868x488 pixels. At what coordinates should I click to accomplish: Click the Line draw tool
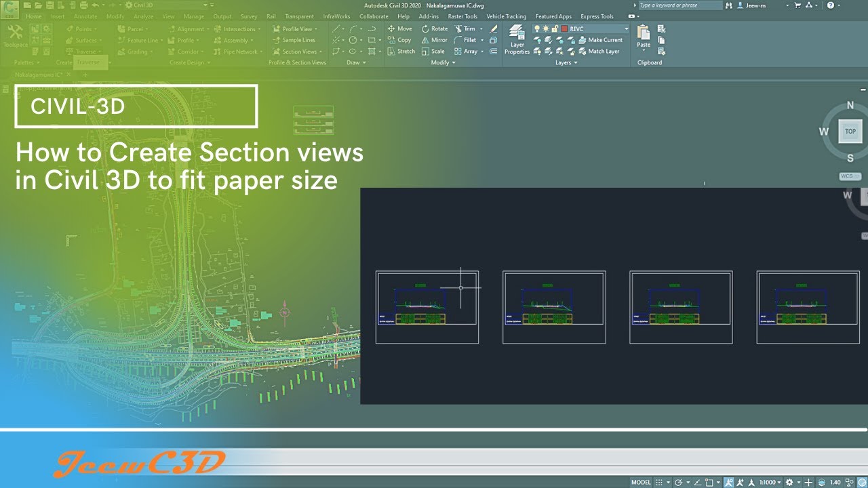[x=336, y=28]
